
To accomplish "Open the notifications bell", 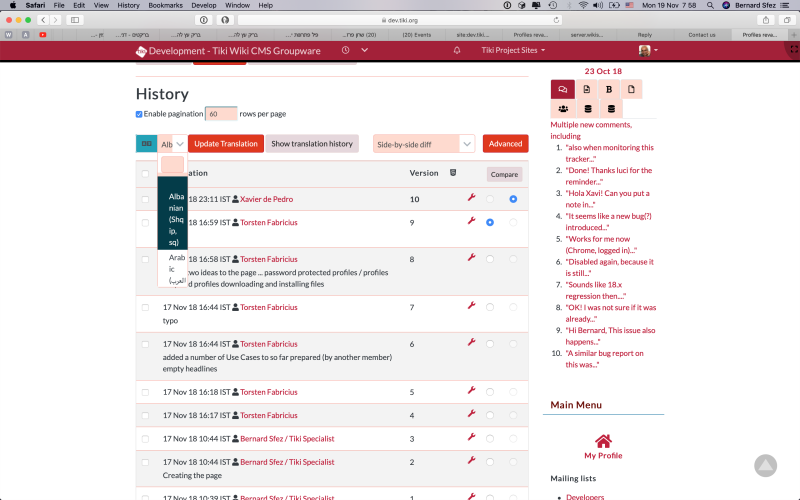I will (x=457, y=50).
